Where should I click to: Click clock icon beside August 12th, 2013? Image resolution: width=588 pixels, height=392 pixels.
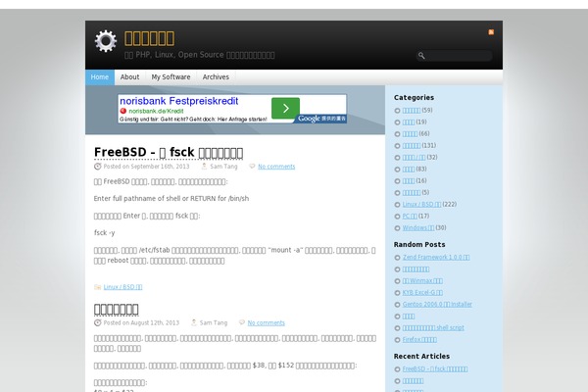[97, 322]
